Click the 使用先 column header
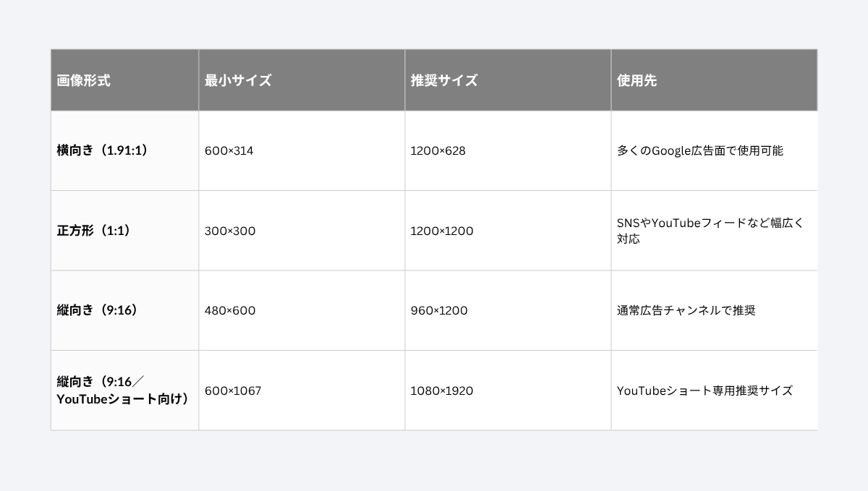This screenshot has width=868, height=491. 714,80
